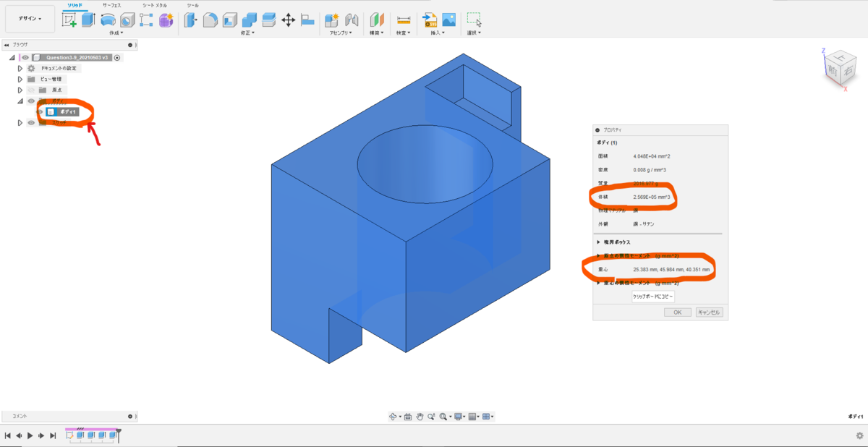Toggle visibility of the ボディ folder
This screenshot has width=868, height=447.
(31, 101)
